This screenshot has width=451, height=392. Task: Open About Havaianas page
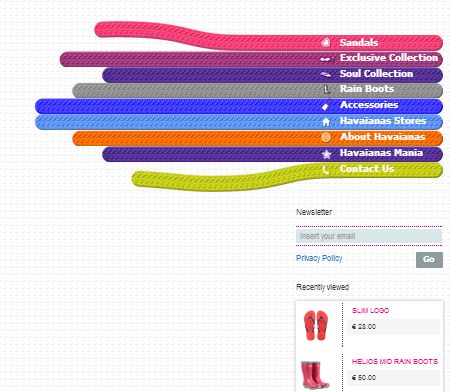point(382,137)
